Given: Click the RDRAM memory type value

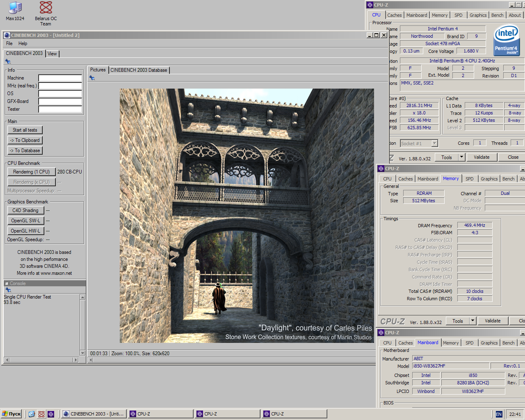Looking at the screenshot, I should tap(424, 193).
